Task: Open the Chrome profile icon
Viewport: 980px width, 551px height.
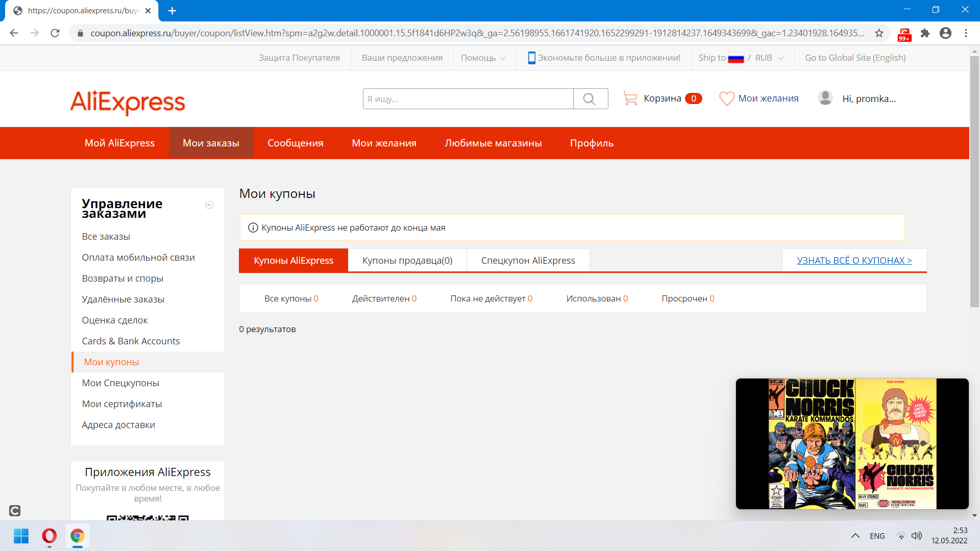Action: coord(945,33)
